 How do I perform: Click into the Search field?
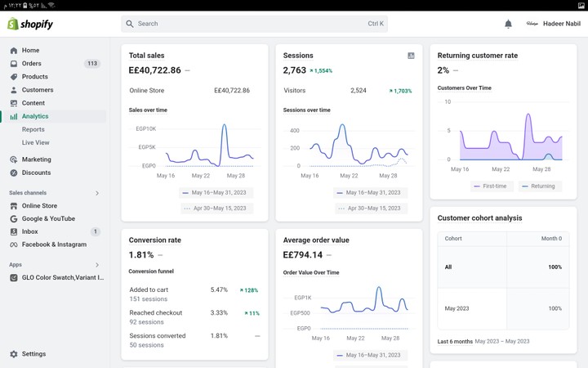click(x=254, y=24)
